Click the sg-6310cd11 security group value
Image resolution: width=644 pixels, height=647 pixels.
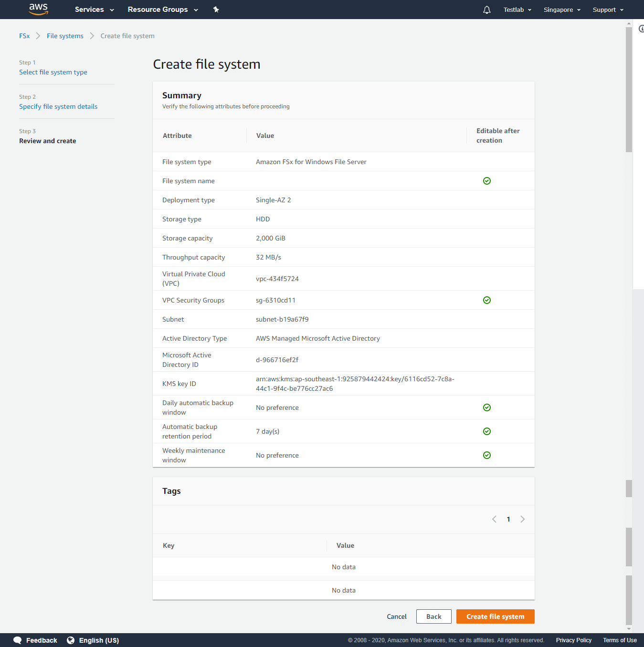point(275,300)
